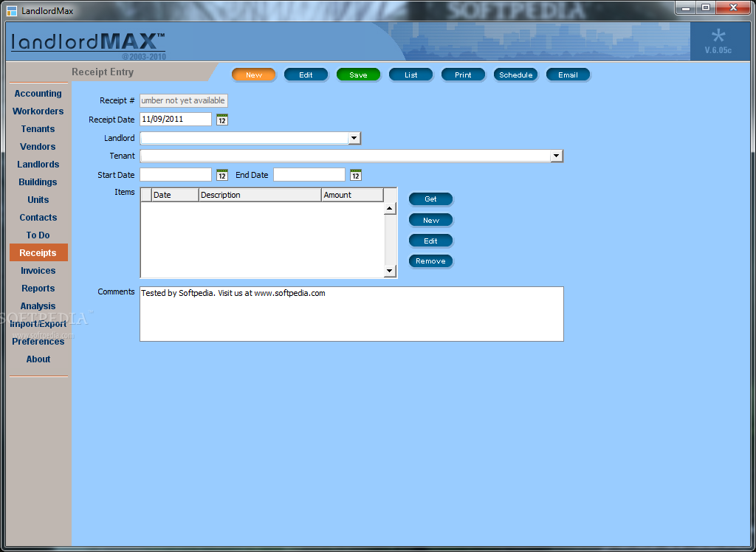Click the orange New button in top toolbar
756x552 pixels.
click(254, 75)
